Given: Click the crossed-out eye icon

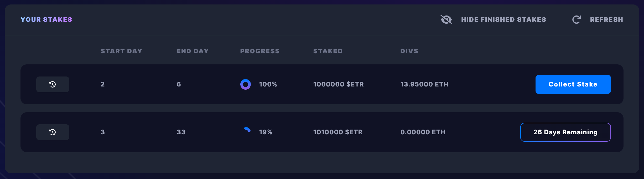Looking at the screenshot, I should (446, 20).
